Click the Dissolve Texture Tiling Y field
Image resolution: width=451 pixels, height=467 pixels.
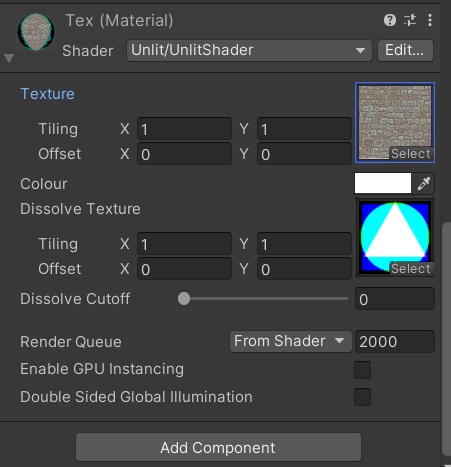[x=304, y=244]
